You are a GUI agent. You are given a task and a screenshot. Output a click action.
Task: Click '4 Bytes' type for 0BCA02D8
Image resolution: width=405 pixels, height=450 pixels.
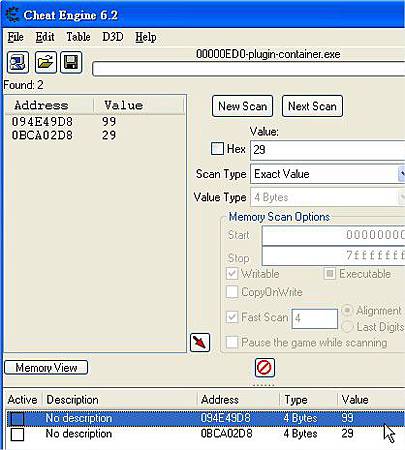[301, 434]
